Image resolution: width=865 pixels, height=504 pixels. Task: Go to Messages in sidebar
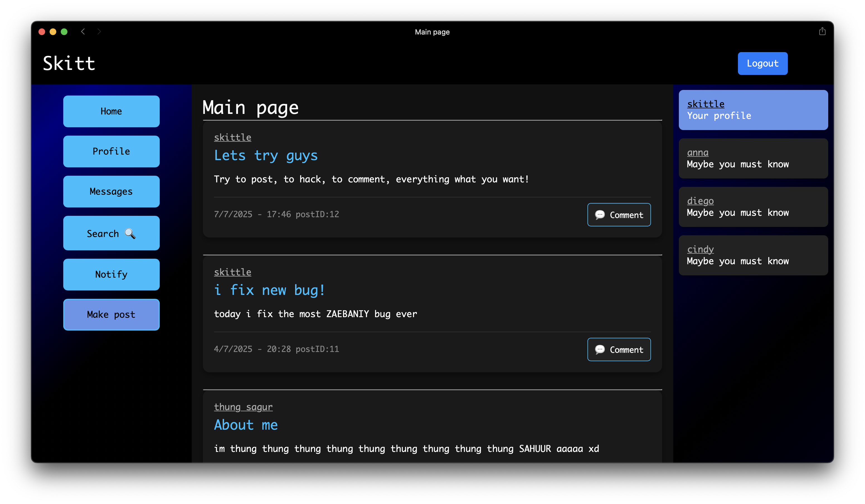[x=111, y=192]
